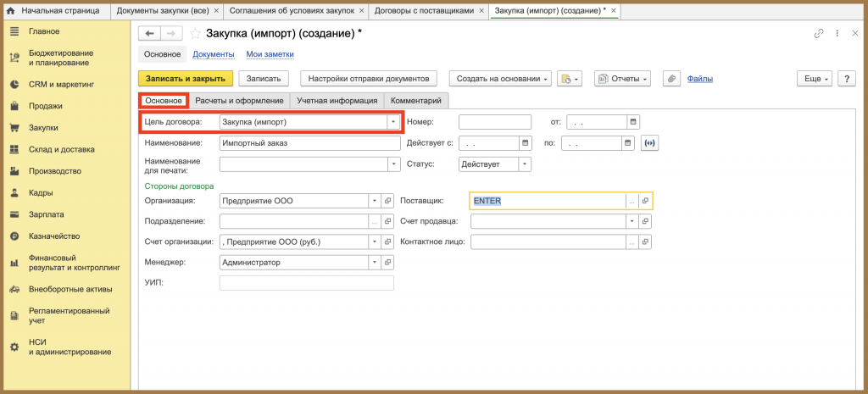868x394 pixels.
Task: Click the УИП input field
Action: pyautogui.click(x=307, y=283)
